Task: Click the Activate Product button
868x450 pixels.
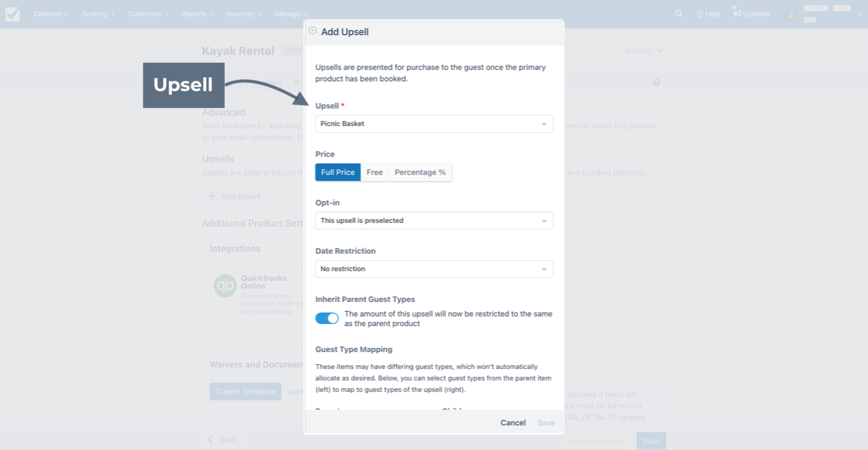Action: click(x=597, y=441)
